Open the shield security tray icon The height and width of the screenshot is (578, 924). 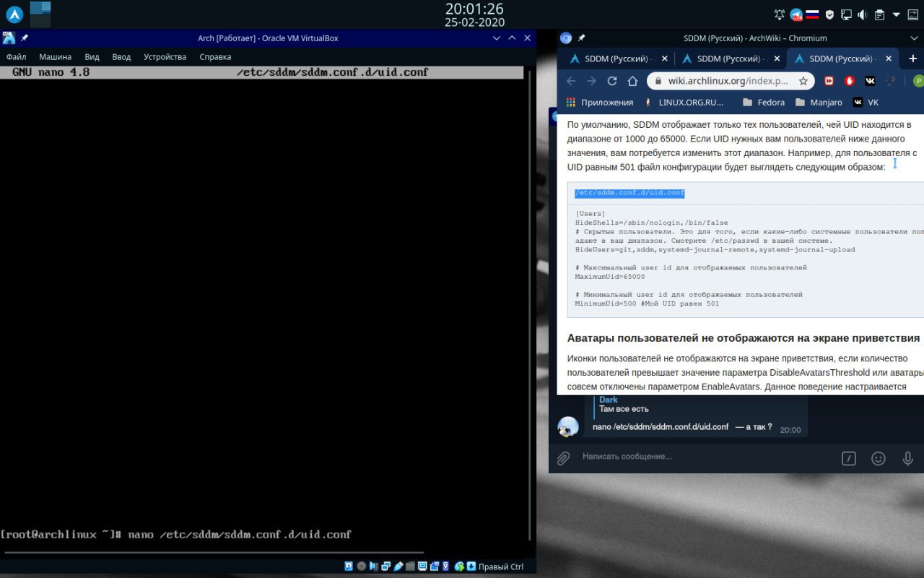pyautogui.click(x=830, y=14)
